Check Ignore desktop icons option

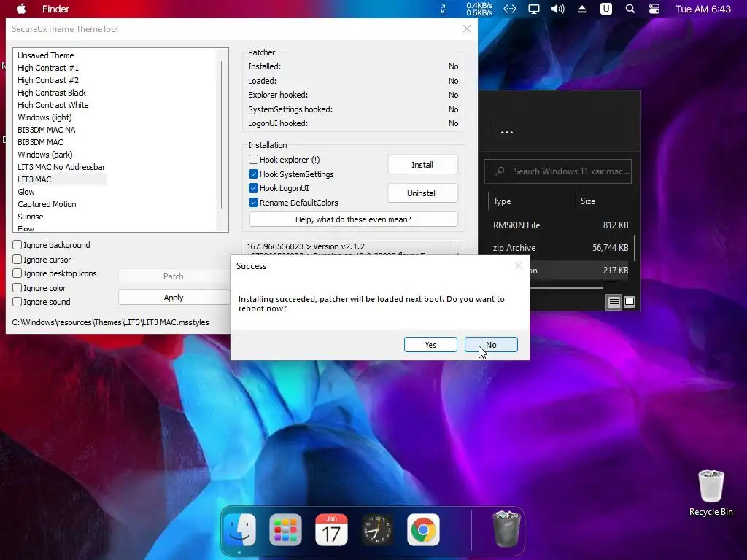[x=18, y=273]
